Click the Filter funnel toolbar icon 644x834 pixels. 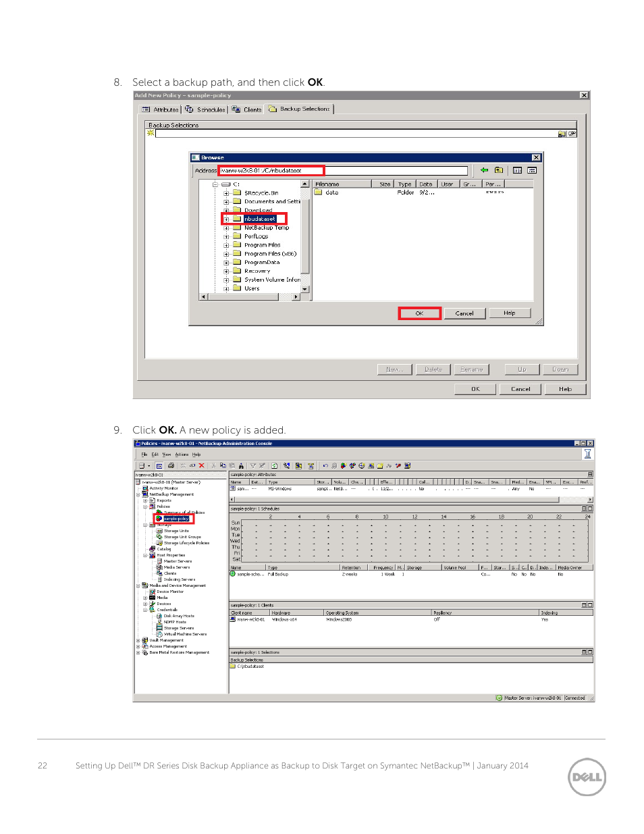pyautogui.click(x=253, y=465)
